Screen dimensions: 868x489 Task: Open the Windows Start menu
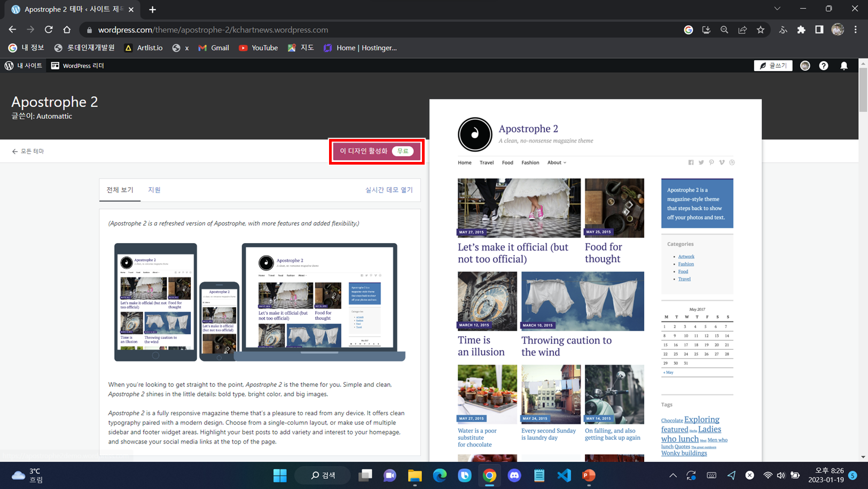coord(280,475)
